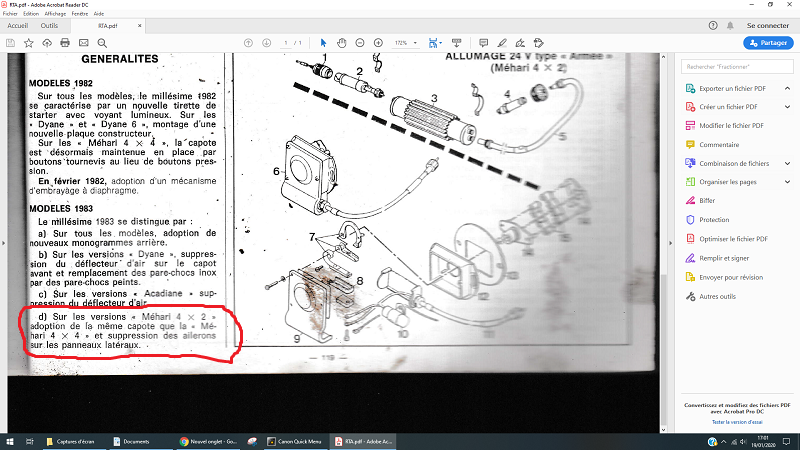Print the document with the printer icon
Viewport: 800px width, 450px height.
pos(65,43)
